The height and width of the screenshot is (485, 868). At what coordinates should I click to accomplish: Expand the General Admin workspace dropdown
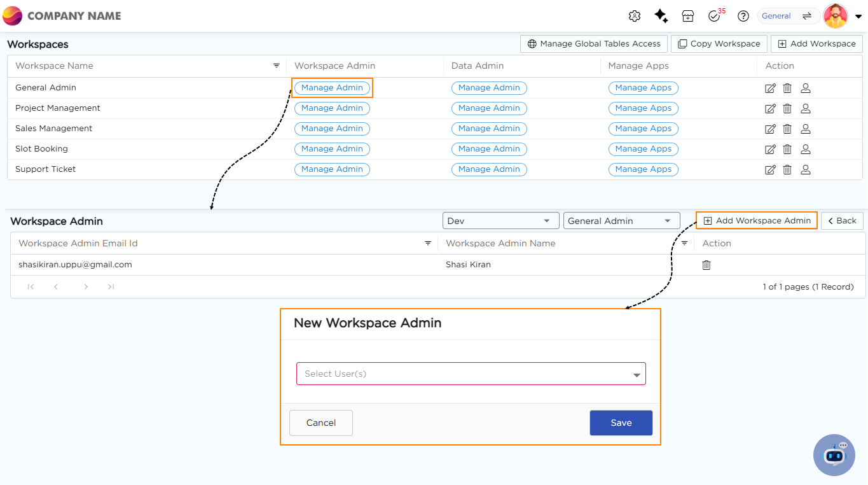click(x=621, y=221)
